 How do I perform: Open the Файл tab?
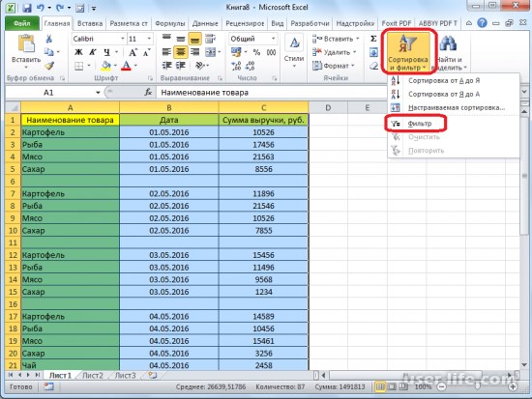[22, 23]
